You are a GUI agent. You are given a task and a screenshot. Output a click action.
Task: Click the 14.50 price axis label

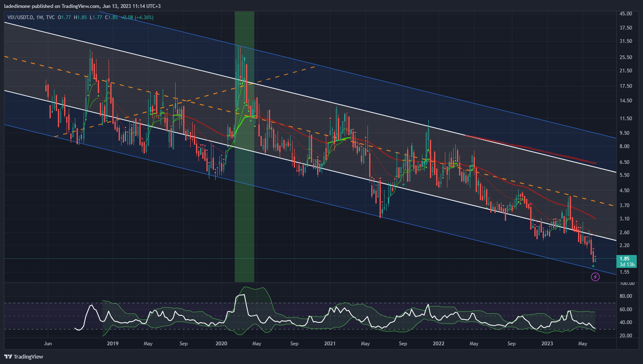click(x=626, y=101)
